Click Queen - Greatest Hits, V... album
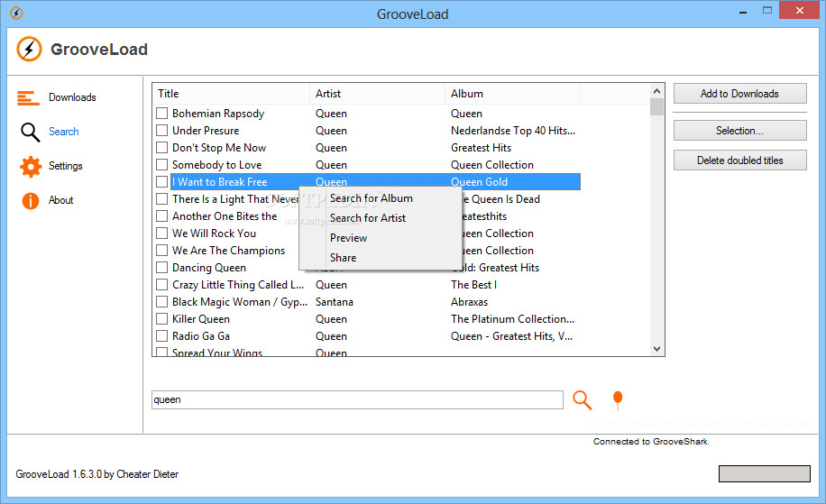826x504 pixels. pyautogui.click(x=511, y=335)
